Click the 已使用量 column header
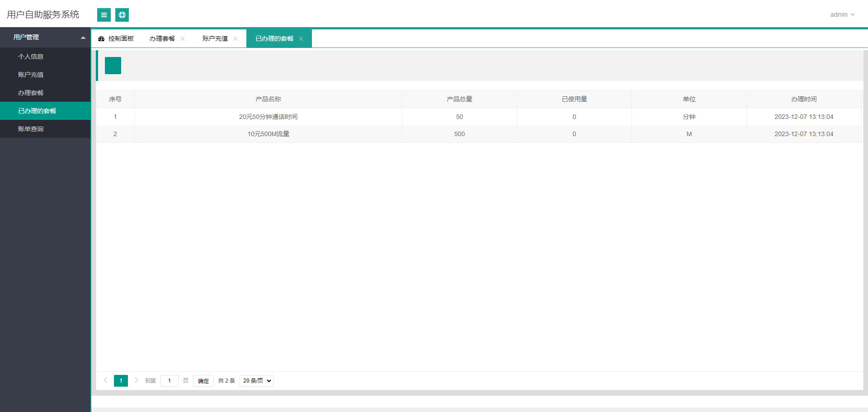This screenshot has height=412, width=868. pos(574,99)
